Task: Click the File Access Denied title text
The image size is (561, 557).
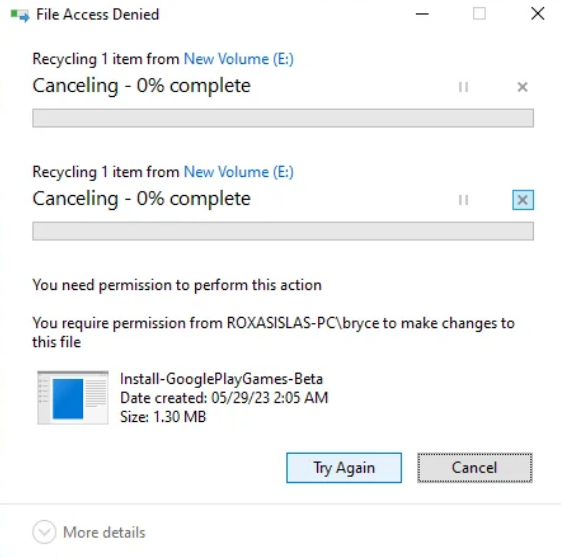Action: click(98, 15)
